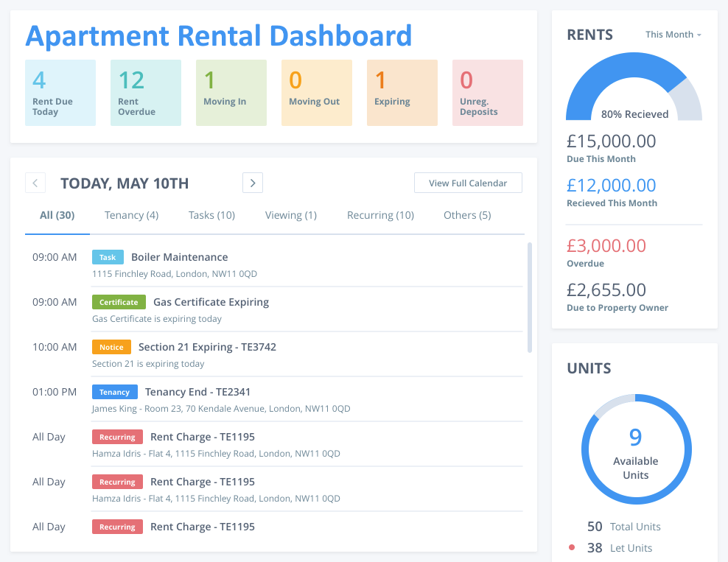Open the Rent Overdue card

tap(146, 93)
